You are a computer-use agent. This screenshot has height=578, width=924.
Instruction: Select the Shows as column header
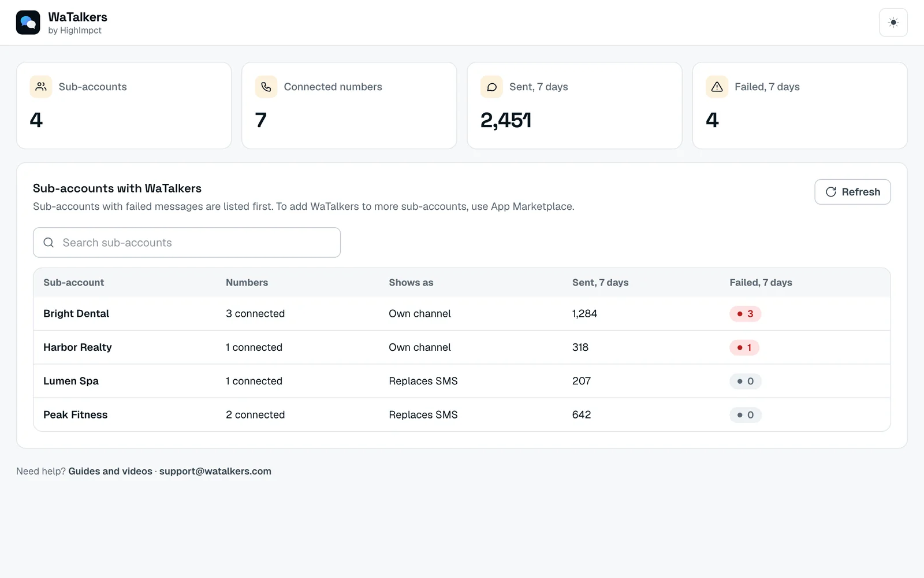(x=411, y=283)
